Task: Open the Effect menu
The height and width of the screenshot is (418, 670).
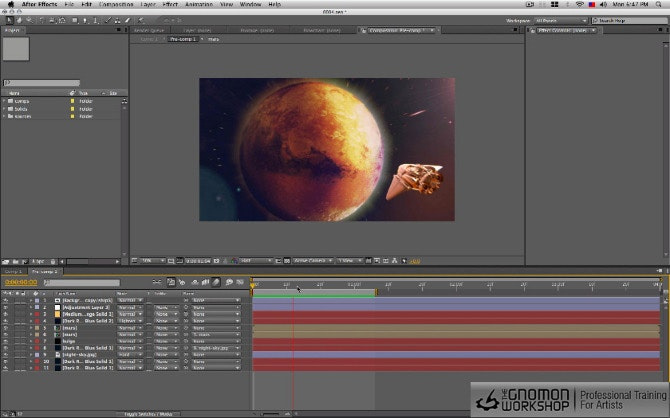Action: click(170, 4)
